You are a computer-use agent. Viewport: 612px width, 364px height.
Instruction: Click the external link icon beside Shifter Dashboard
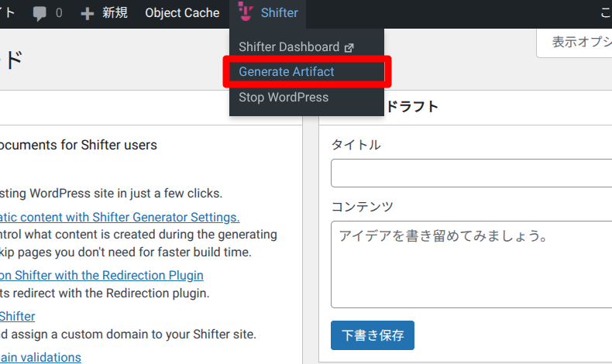[x=349, y=47]
